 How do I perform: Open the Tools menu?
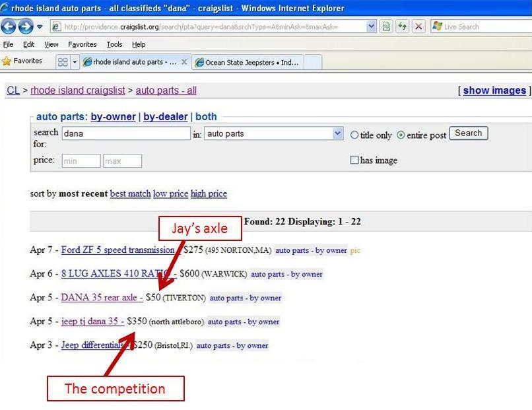[x=114, y=44]
